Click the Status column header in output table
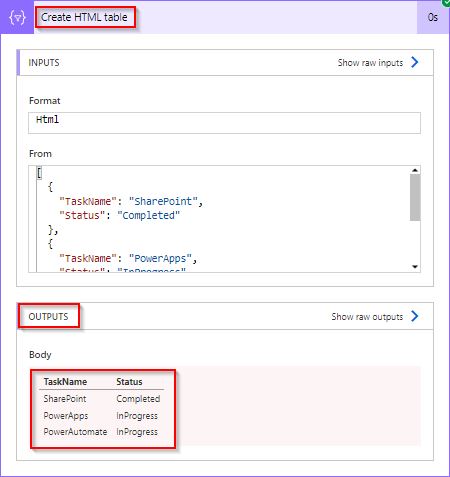 pyautogui.click(x=129, y=382)
